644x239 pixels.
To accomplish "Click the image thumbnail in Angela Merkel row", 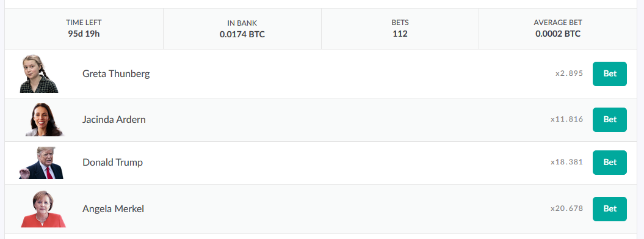I will (x=43, y=209).
